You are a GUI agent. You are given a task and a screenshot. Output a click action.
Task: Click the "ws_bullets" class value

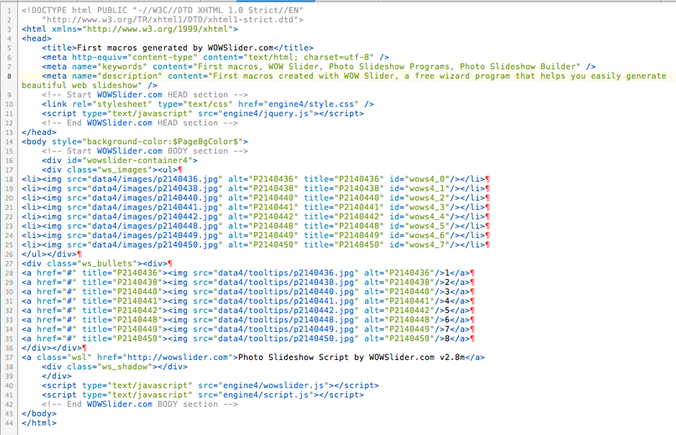(x=105, y=264)
